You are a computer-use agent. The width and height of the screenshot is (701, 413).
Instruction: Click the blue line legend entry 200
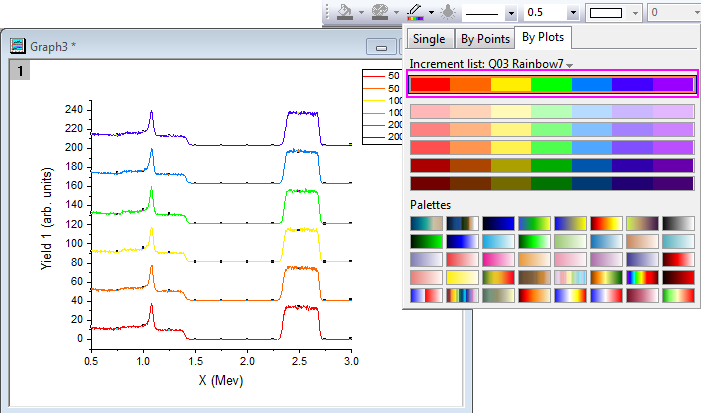pos(383,125)
